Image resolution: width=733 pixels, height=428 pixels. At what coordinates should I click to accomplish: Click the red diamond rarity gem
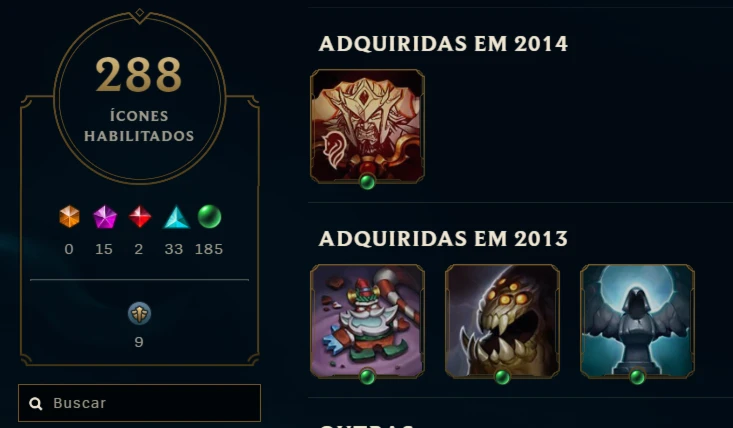(140, 217)
